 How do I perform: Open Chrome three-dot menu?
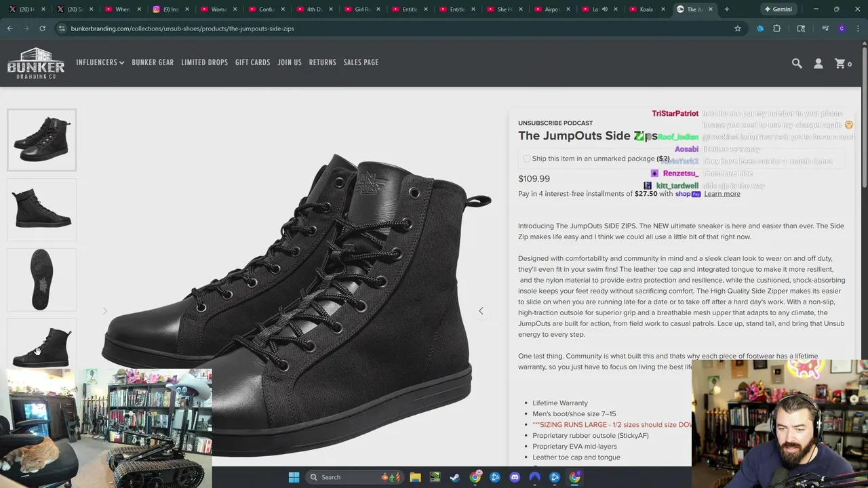(x=859, y=28)
